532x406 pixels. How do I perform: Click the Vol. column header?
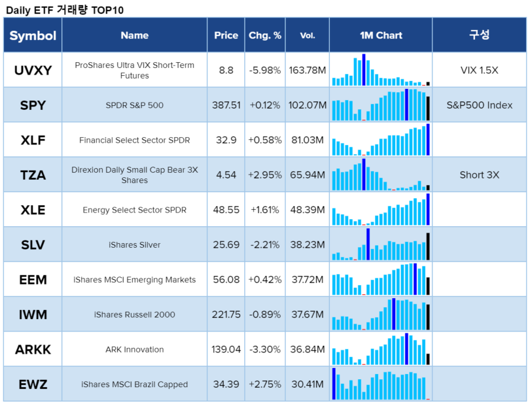[x=308, y=35]
